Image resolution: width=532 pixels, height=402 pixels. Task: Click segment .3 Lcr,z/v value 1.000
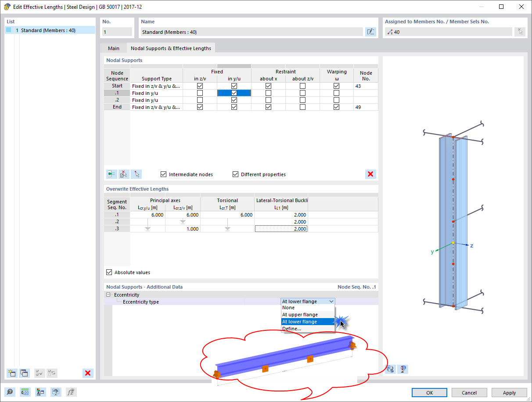(x=183, y=229)
